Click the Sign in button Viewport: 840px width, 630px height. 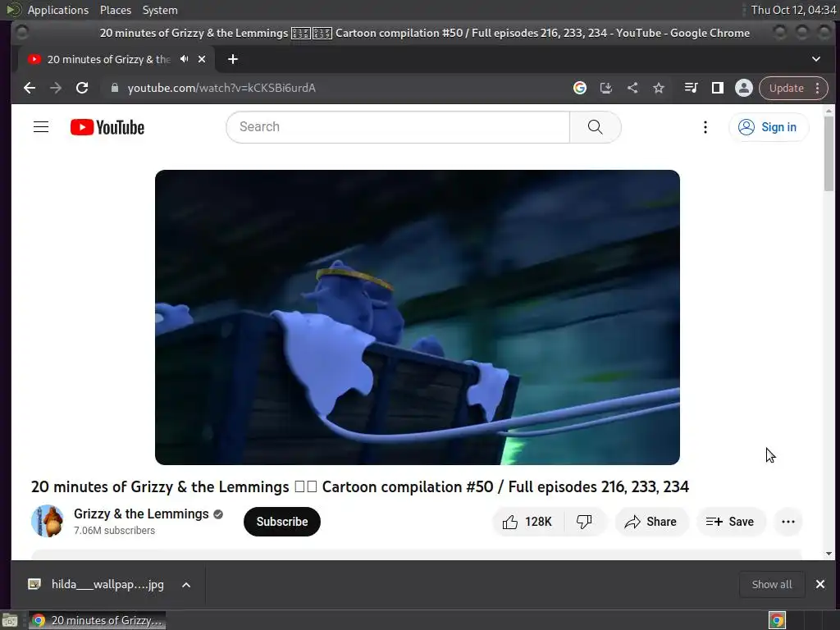pyautogui.click(x=768, y=127)
